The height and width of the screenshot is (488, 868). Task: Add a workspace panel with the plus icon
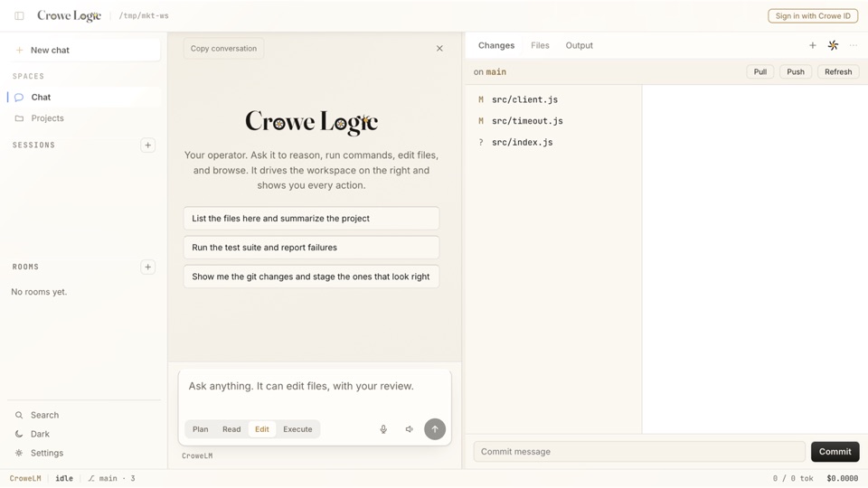813,45
